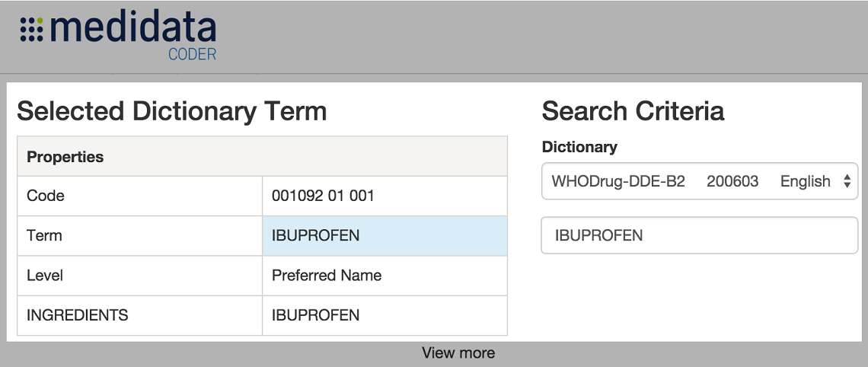Click the Term row label

click(x=44, y=236)
